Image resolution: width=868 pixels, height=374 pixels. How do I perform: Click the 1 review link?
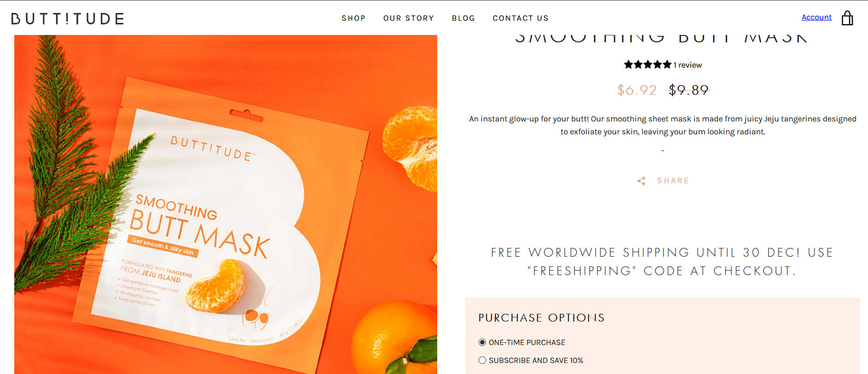688,65
